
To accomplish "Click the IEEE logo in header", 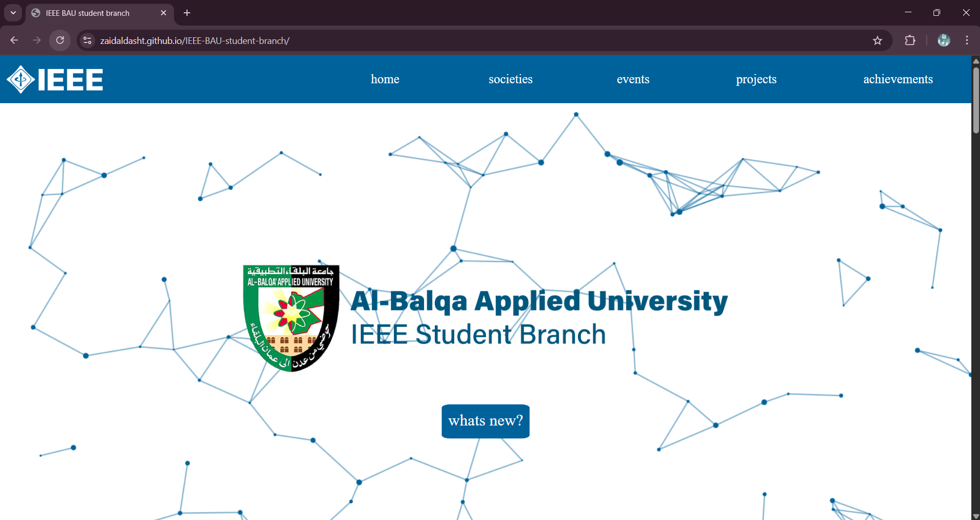I will pyautogui.click(x=55, y=80).
